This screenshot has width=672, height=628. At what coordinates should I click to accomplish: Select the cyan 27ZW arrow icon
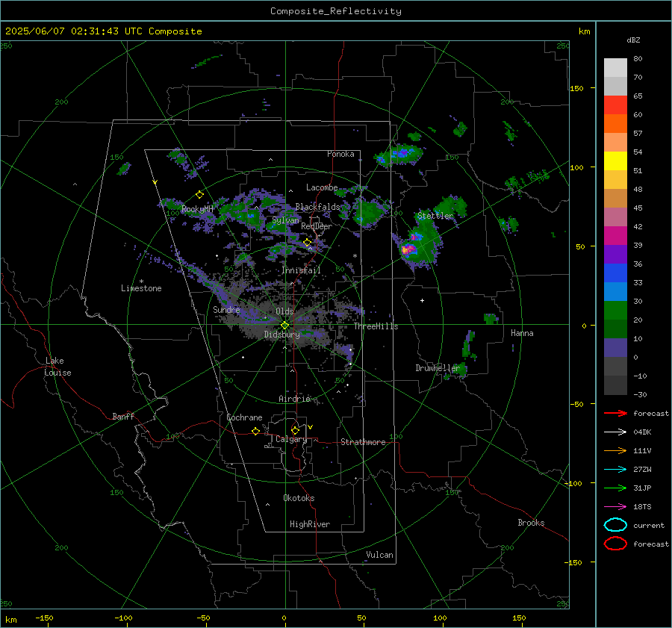(615, 470)
